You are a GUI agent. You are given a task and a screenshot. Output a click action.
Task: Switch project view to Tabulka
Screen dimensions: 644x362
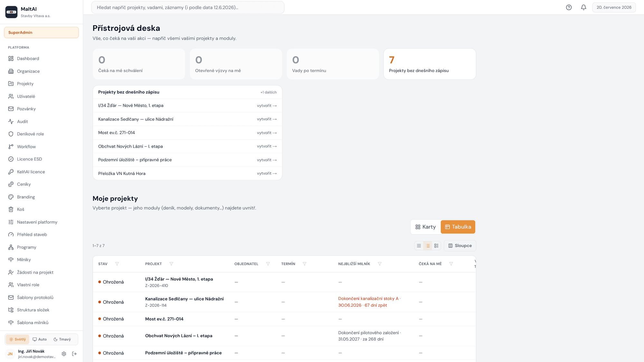tap(458, 227)
